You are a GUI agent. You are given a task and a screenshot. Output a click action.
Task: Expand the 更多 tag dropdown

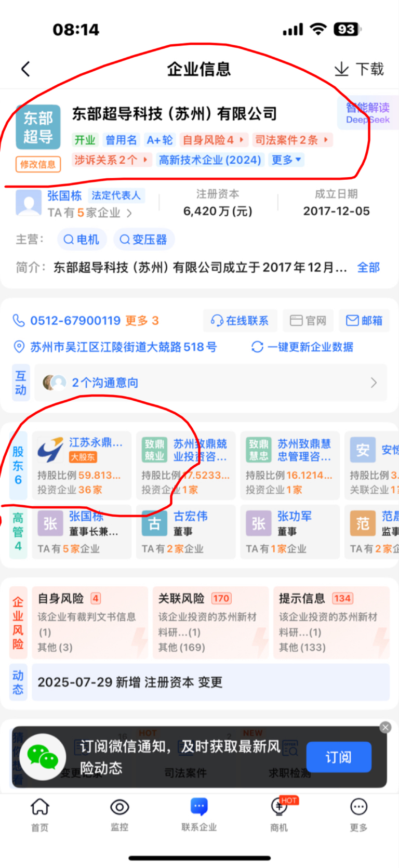click(x=286, y=160)
